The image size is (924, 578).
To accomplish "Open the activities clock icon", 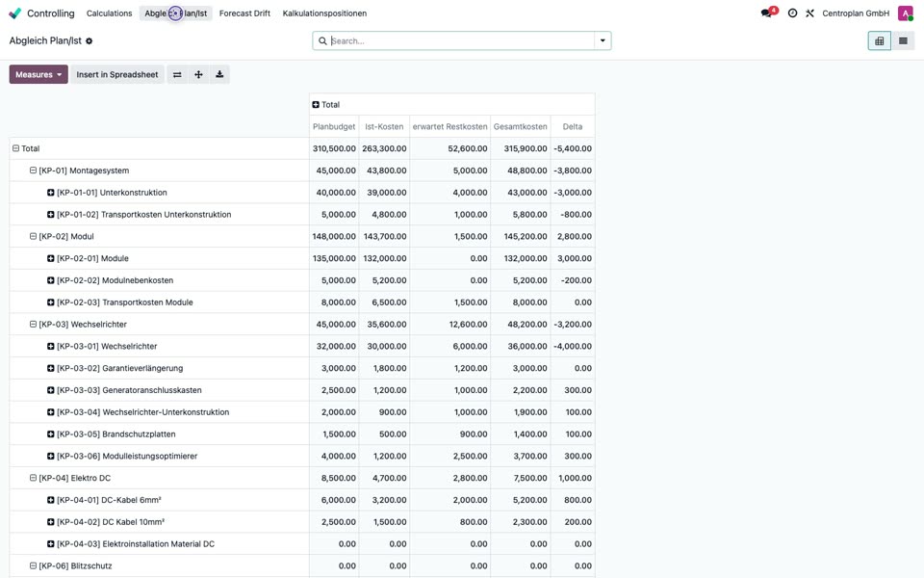I will click(x=792, y=13).
